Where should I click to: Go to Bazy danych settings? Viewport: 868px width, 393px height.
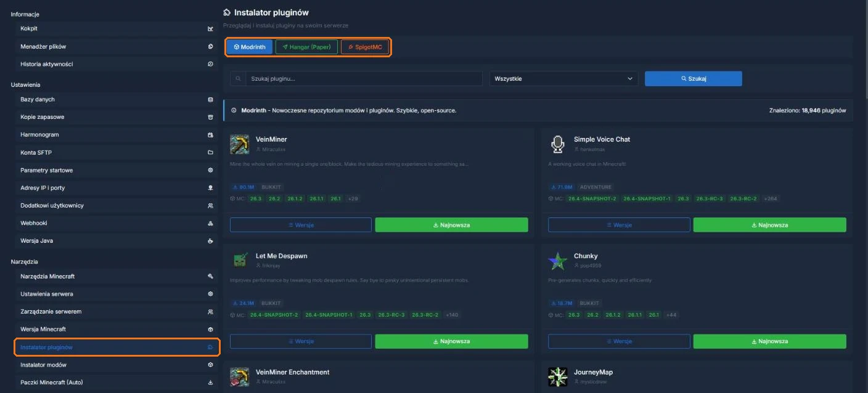click(117, 99)
